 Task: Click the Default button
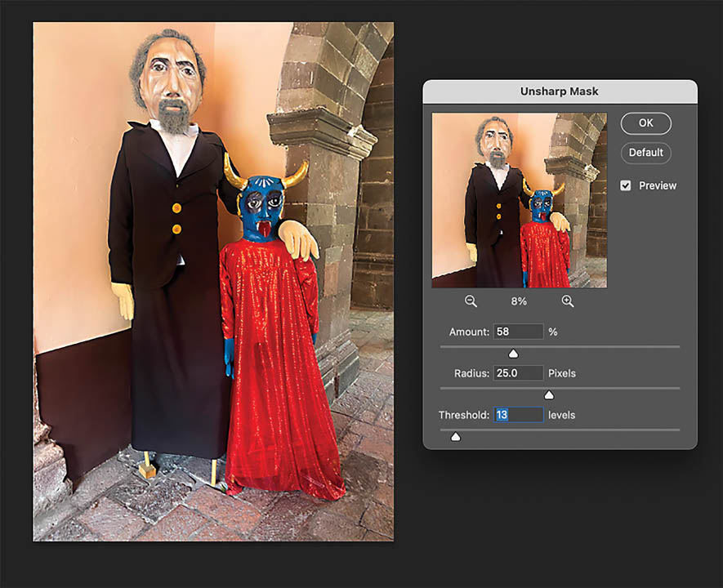pos(645,153)
